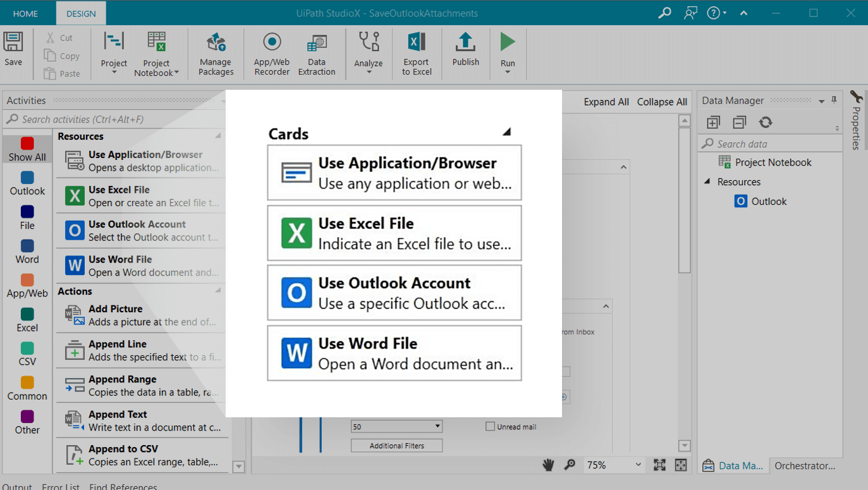Open the feedback icon in title bar

point(690,13)
